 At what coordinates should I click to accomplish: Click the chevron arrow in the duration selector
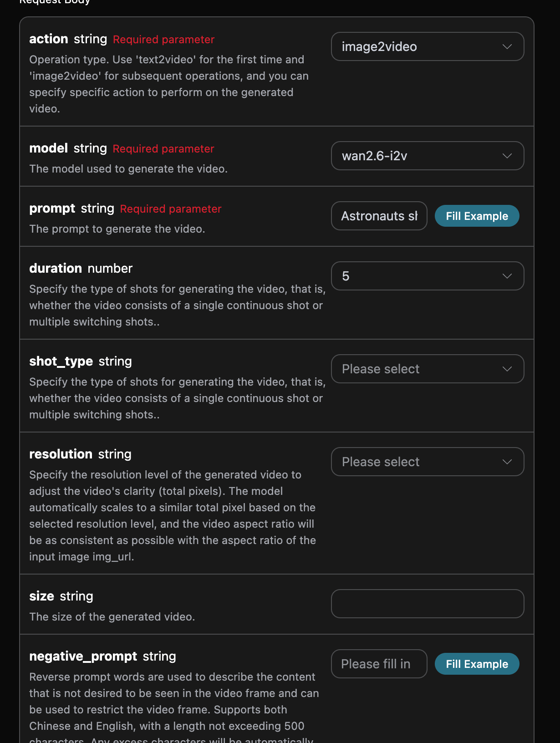[x=507, y=276]
